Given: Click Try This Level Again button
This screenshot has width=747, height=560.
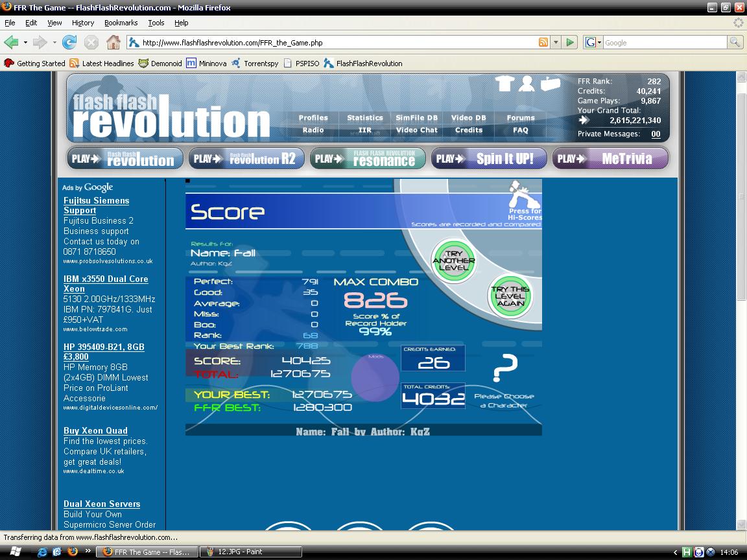Looking at the screenshot, I should (510, 296).
